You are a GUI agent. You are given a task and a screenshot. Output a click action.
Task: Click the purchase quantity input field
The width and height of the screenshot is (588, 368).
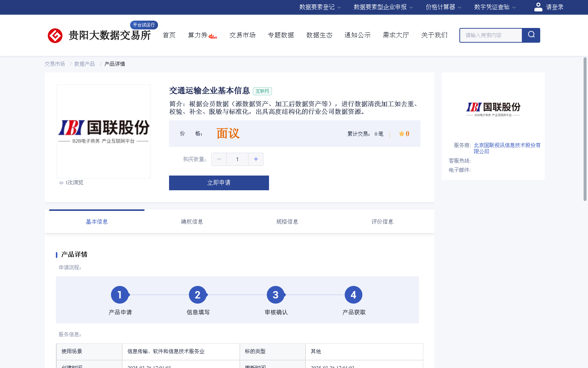237,159
